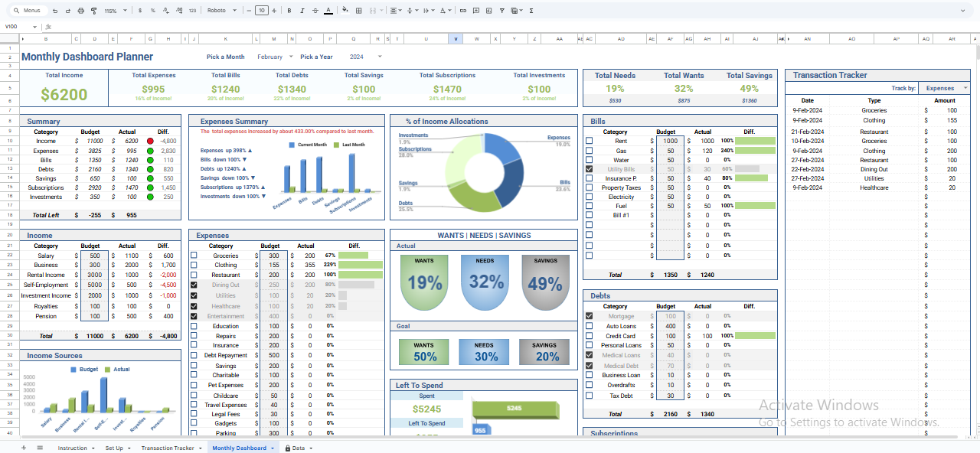
Task: Change the text color
Action: (328, 10)
